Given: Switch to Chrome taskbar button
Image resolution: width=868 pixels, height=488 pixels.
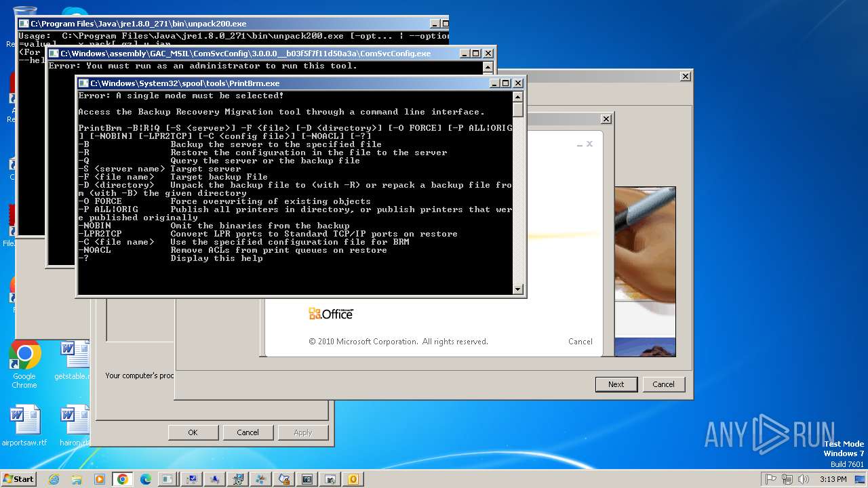Looking at the screenshot, I should [122, 479].
